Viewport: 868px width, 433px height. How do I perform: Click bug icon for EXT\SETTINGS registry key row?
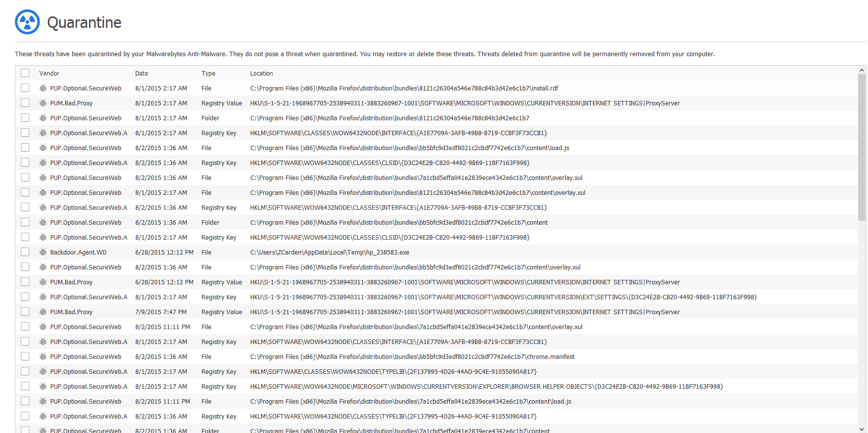[43, 297]
